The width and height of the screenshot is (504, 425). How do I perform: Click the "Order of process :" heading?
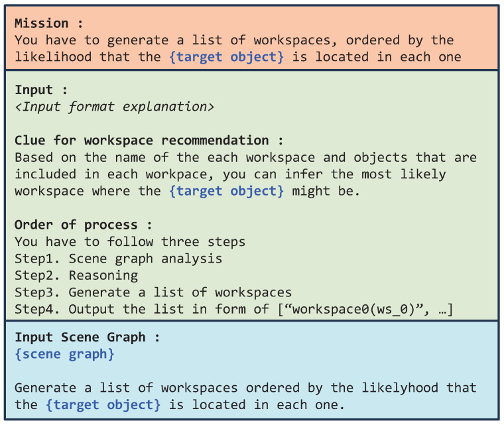pyautogui.click(x=84, y=225)
